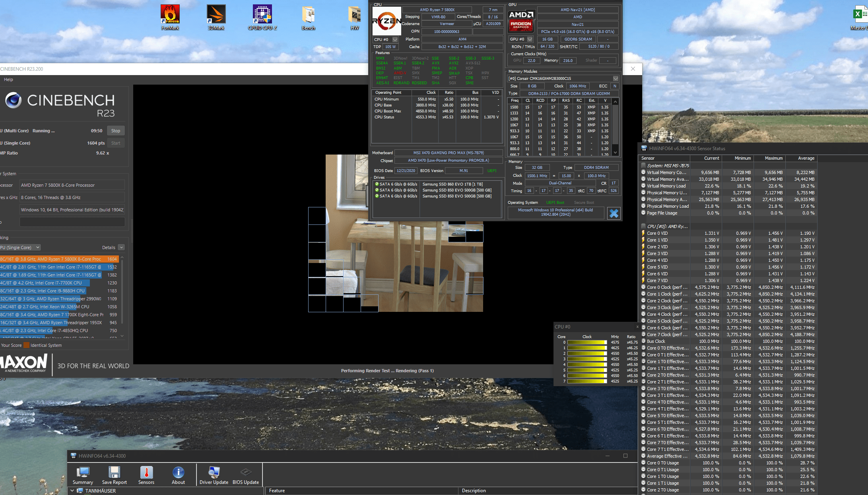Click the Save Report icon in HWiNFO64
Viewport: 868px width, 495px height.
[x=115, y=475]
